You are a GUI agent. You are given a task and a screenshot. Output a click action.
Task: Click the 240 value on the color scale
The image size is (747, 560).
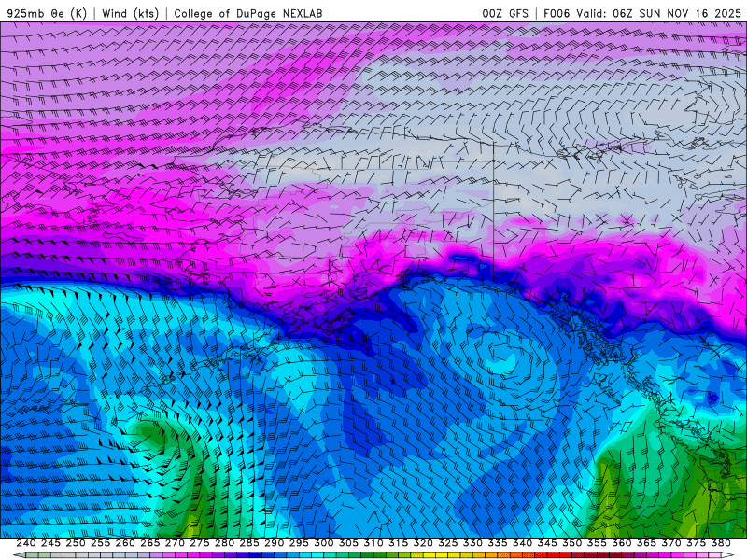pyautogui.click(x=26, y=543)
